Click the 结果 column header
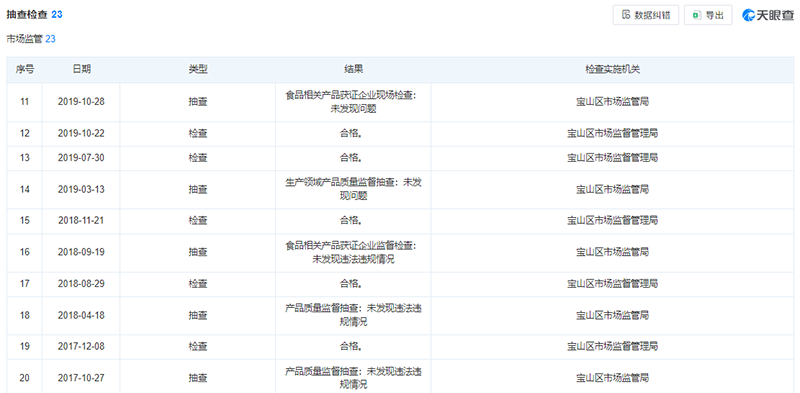The width and height of the screenshot is (800, 393). coord(353,69)
